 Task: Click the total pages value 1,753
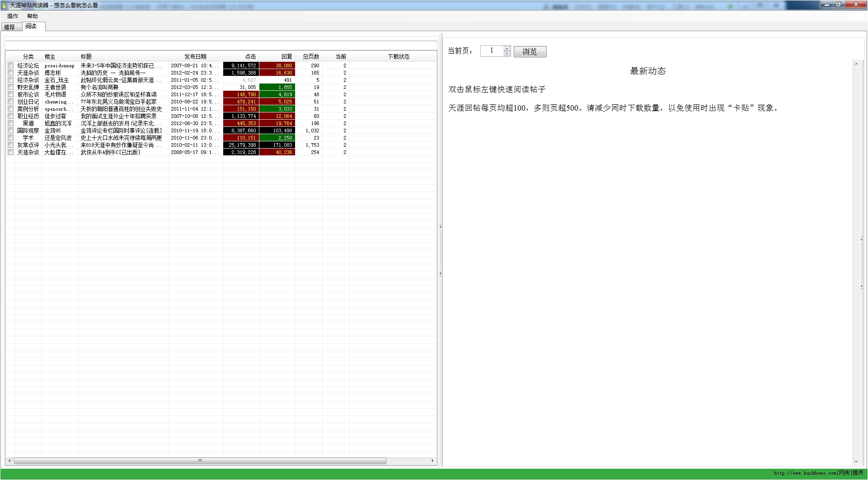click(x=312, y=145)
